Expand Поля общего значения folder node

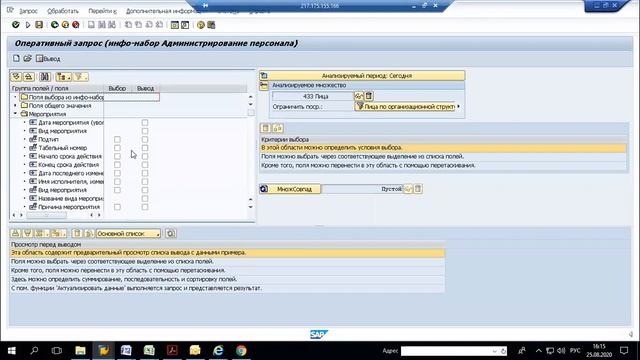(x=16, y=106)
